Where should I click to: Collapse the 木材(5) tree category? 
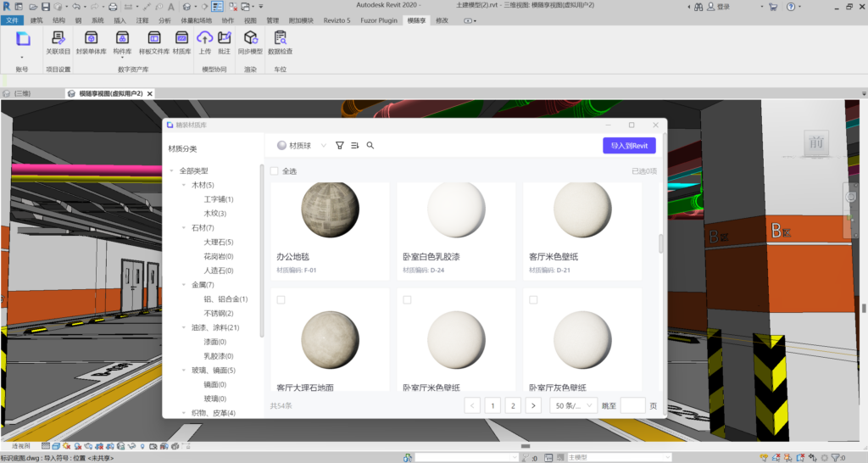(184, 185)
